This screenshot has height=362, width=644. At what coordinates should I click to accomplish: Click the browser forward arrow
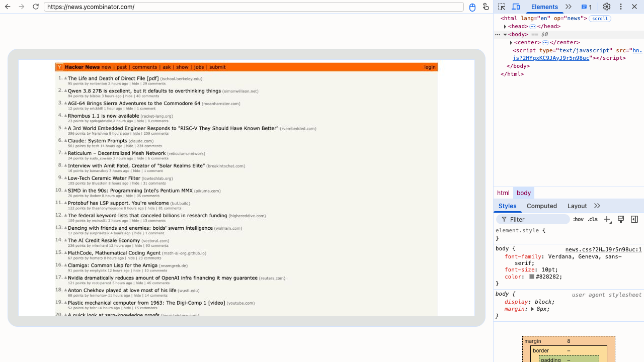22,7
